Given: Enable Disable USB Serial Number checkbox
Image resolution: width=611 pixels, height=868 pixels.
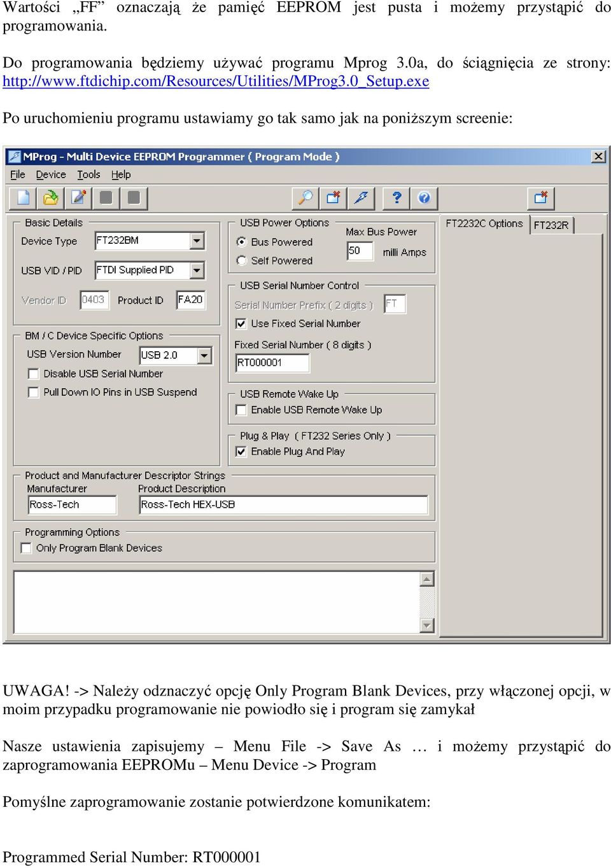Looking at the screenshot, I should 33,374.
